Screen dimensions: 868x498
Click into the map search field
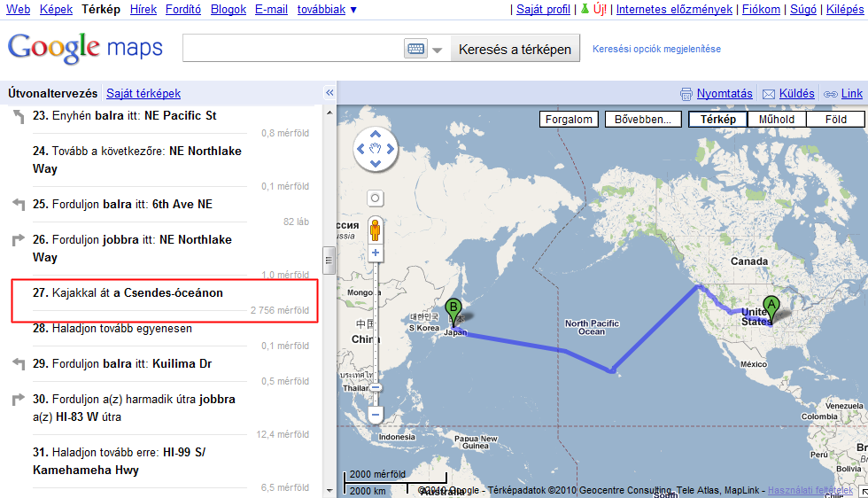pos(293,49)
